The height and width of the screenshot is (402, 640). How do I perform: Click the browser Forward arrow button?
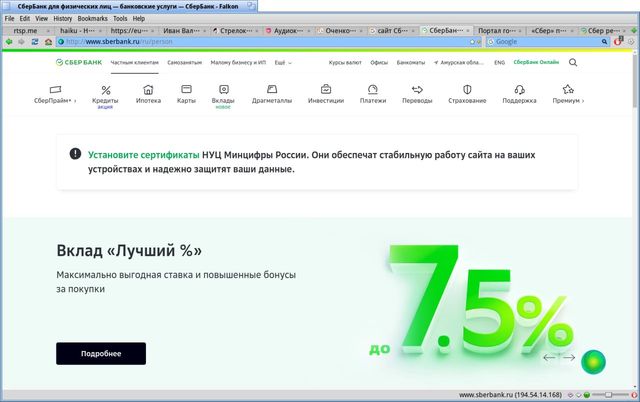(21, 42)
